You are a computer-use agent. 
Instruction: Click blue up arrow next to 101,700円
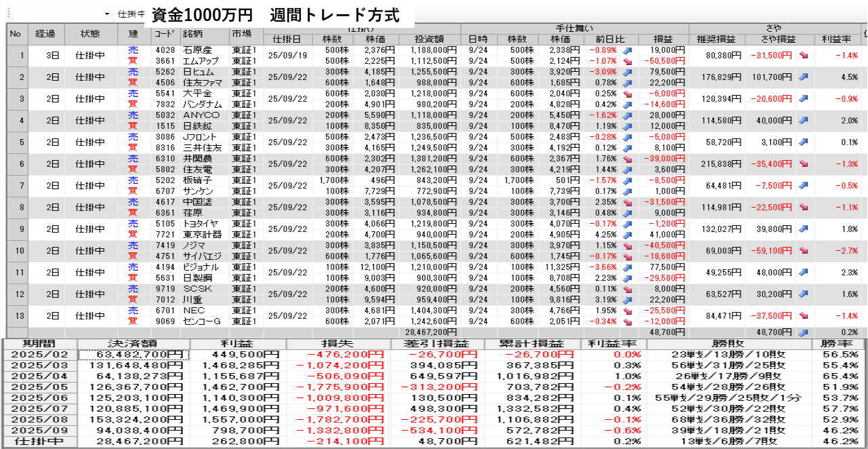804,77
